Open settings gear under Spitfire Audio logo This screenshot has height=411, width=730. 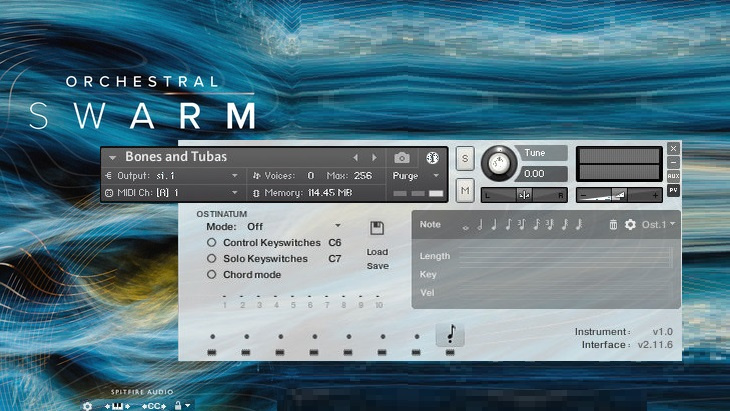tap(87, 406)
